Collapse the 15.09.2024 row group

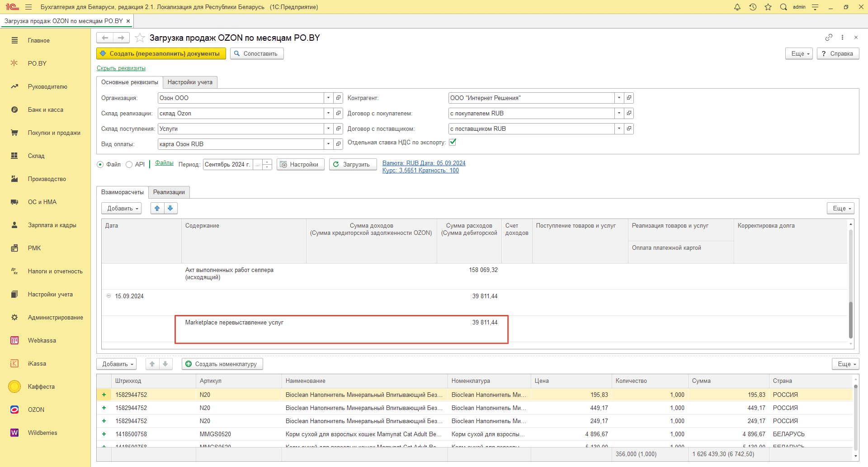pyautogui.click(x=108, y=296)
